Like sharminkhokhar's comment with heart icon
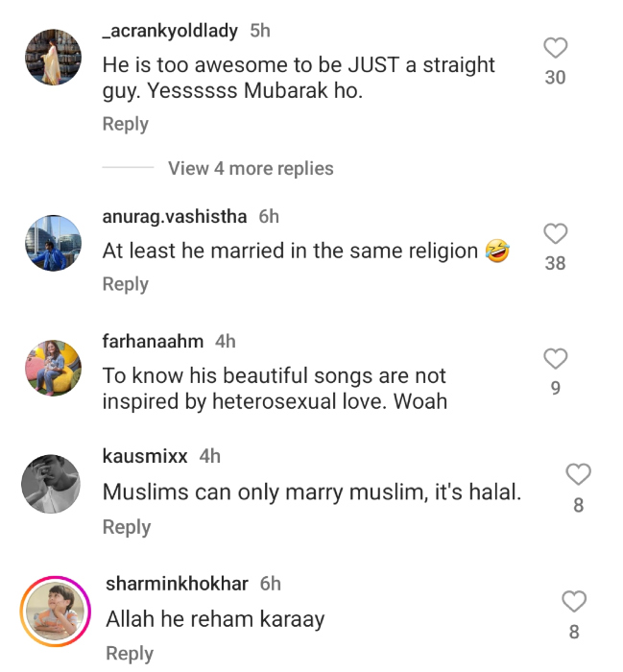 (x=573, y=602)
